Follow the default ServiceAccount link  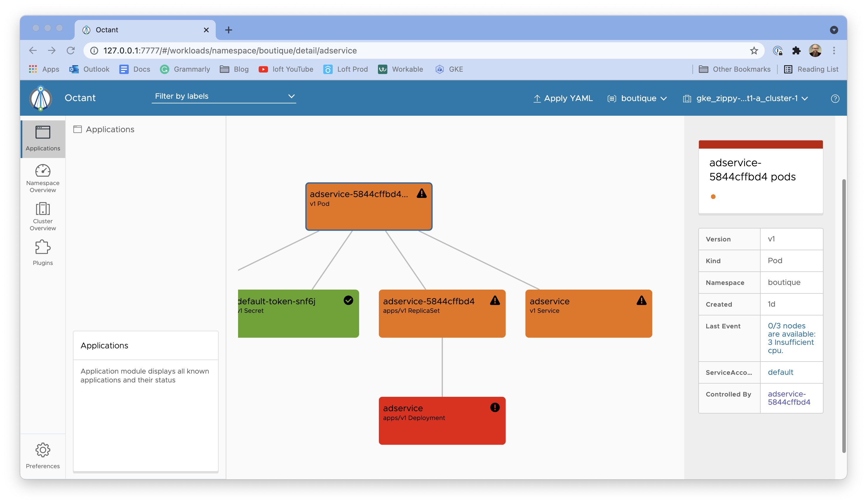pos(780,372)
